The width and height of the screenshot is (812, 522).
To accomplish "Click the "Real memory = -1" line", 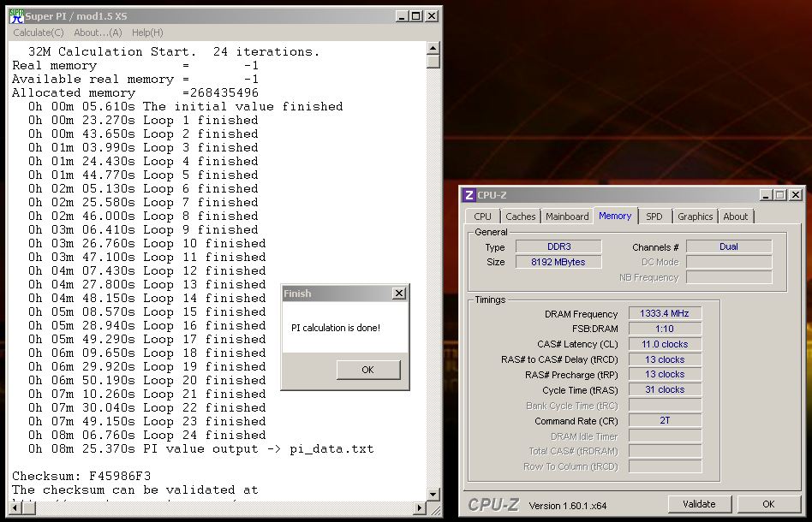I will click(x=135, y=66).
